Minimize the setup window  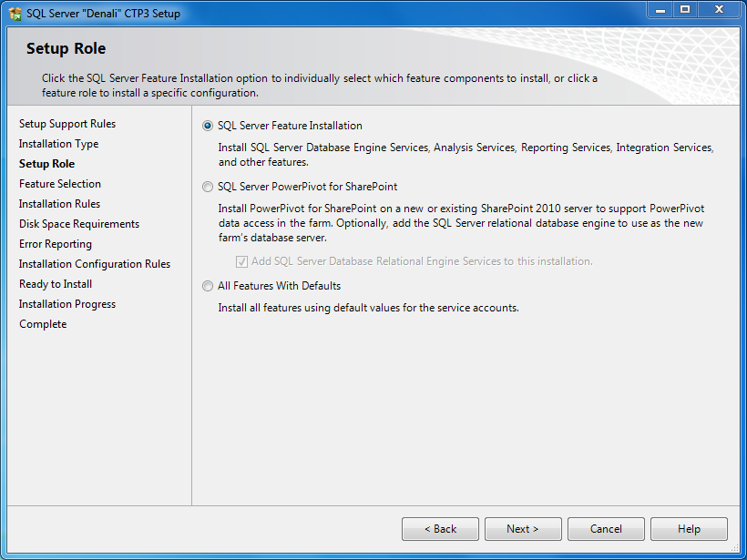[660, 9]
